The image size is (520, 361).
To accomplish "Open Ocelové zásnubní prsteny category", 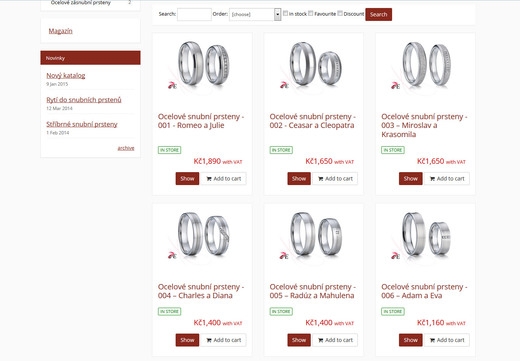I will (x=80, y=3).
